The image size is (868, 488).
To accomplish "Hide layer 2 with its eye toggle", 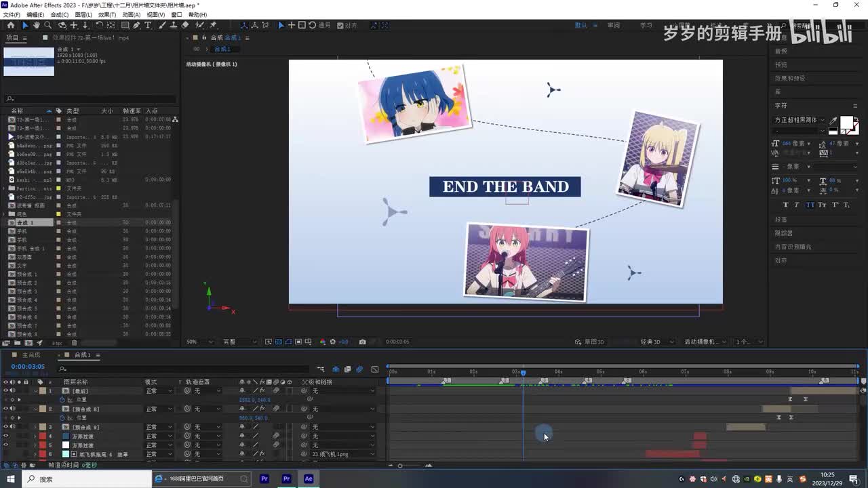I will [5, 409].
